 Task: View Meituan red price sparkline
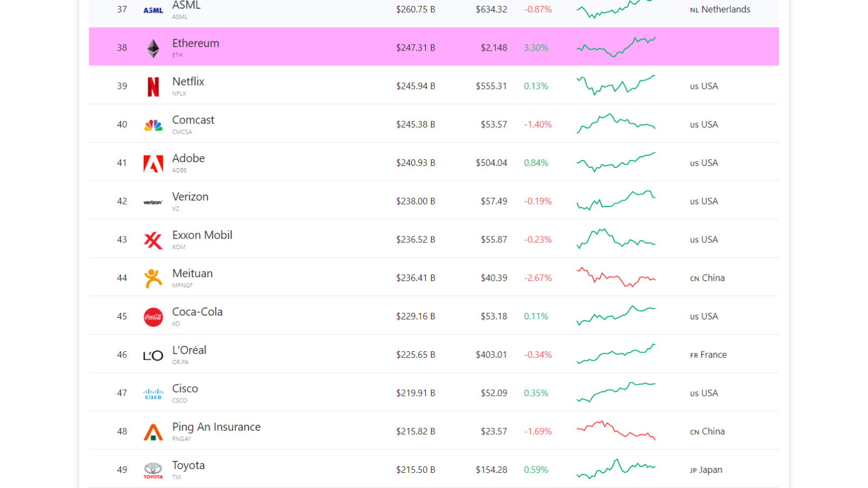(616, 277)
